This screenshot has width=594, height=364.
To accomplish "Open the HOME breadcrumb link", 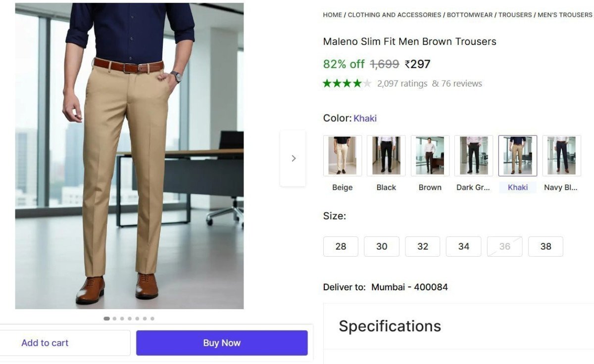I will [332, 15].
